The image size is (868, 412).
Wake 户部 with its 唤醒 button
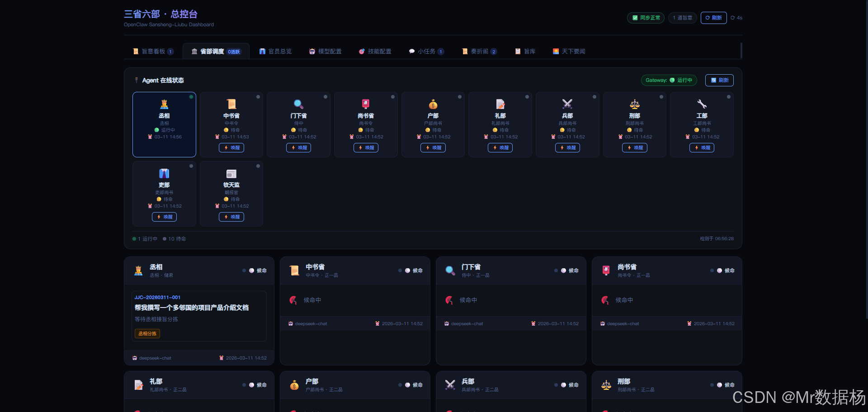pos(433,147)
